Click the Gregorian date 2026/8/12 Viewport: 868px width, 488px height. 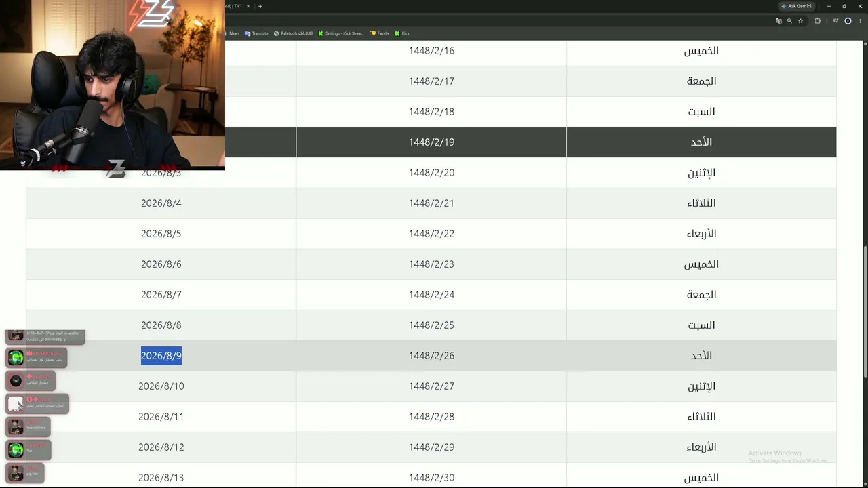tap(161, 447)
